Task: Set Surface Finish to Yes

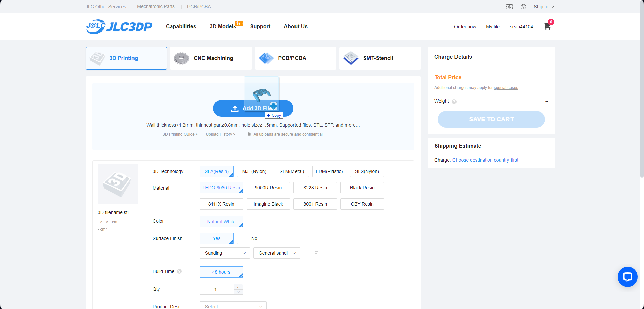Action: (x=217, y=238)
